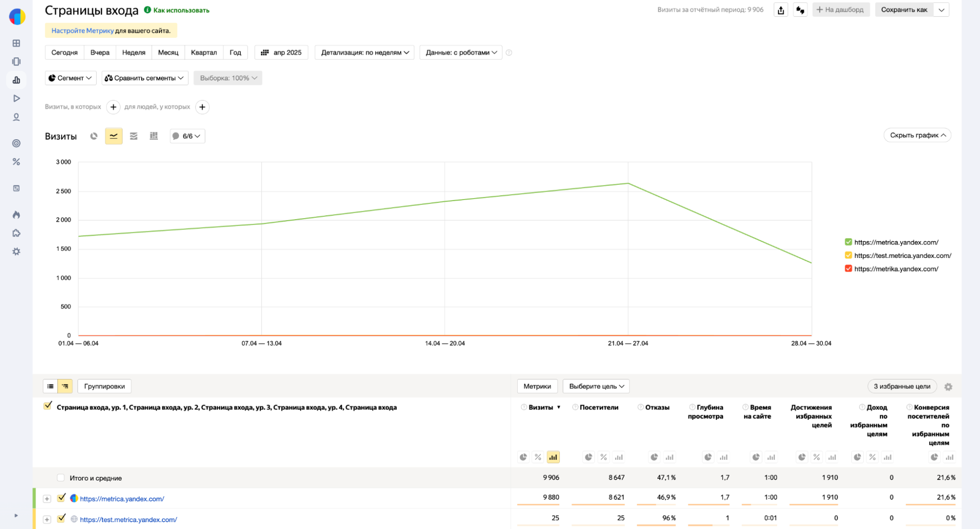Open the Данные: с роботами dropdown
980x529 pixels.
pyautogui.click(x=461, y=52)
